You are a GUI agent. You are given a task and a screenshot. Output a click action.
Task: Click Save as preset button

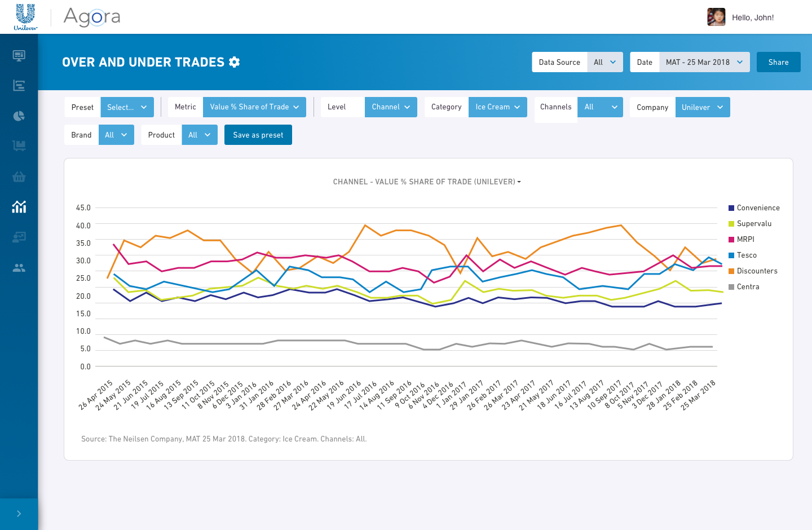[x=258, y=135]
